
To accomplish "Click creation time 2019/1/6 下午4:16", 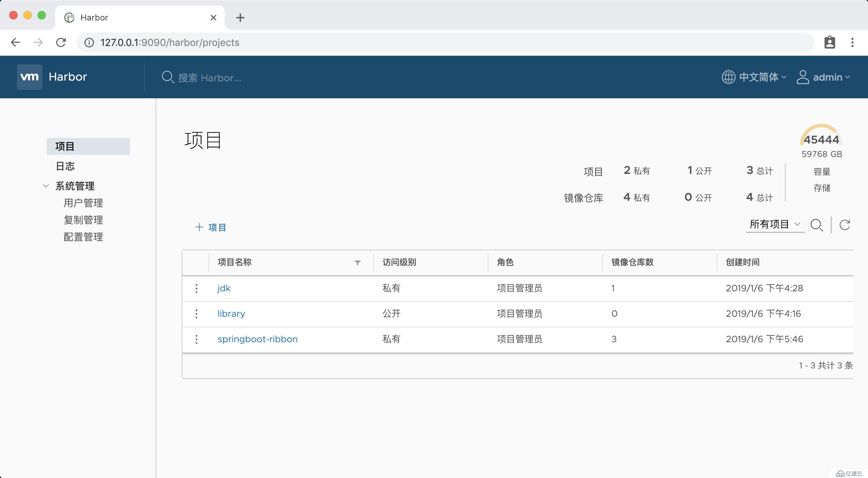I will (763, 314).
